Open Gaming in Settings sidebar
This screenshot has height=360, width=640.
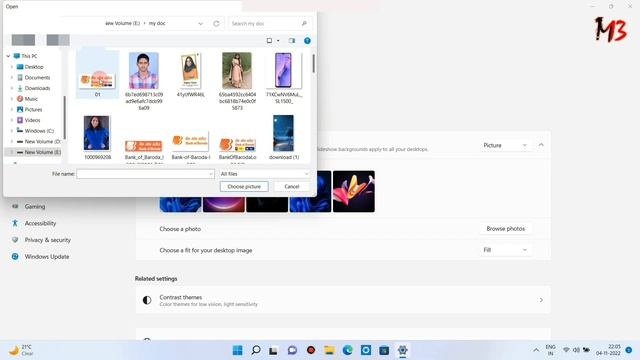tap(35, 207)
